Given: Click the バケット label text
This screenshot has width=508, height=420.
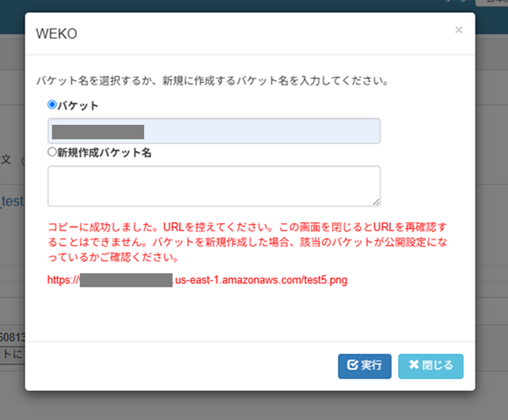Looking at the screenshot, I should pos(78,106).
